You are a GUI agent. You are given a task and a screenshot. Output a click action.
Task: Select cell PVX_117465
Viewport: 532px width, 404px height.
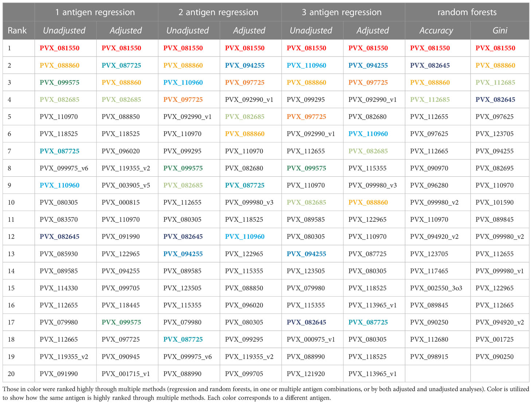(x=429, y=271)
